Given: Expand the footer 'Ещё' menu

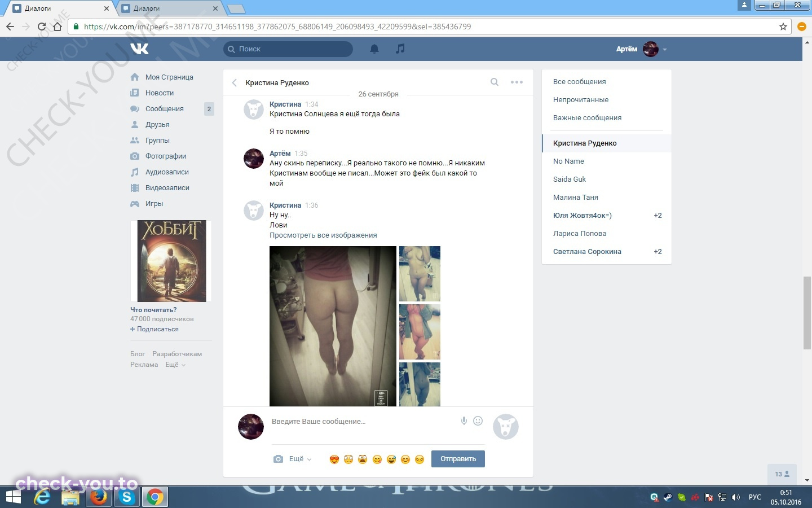Looking at the screenshot, I should (175, 365).
